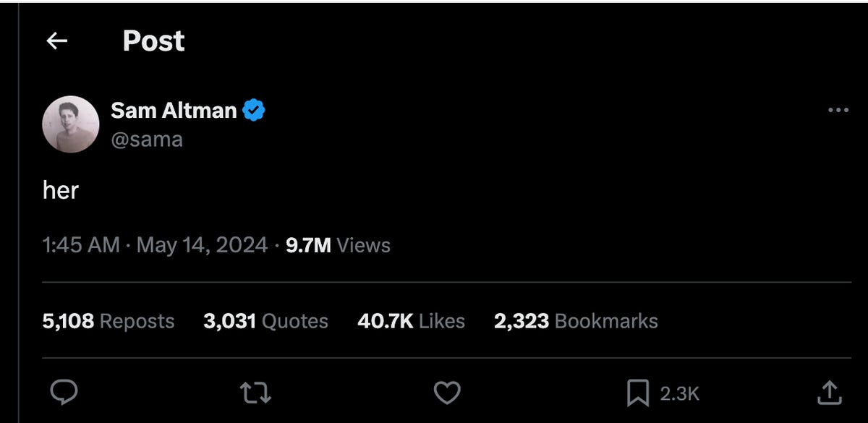Click the reply speech bubble icon
The image size is (868, 423).
click(64, 393)
